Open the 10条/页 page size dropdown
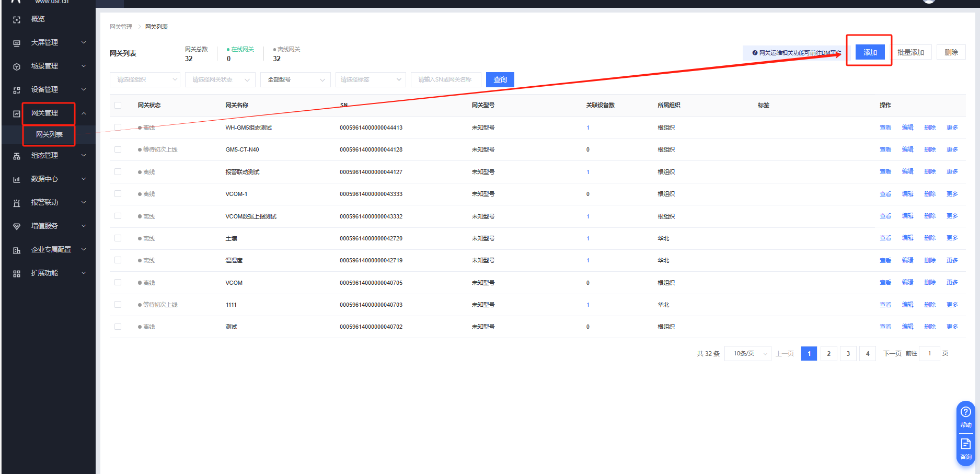Screen dimensions: 980x474 747,354
